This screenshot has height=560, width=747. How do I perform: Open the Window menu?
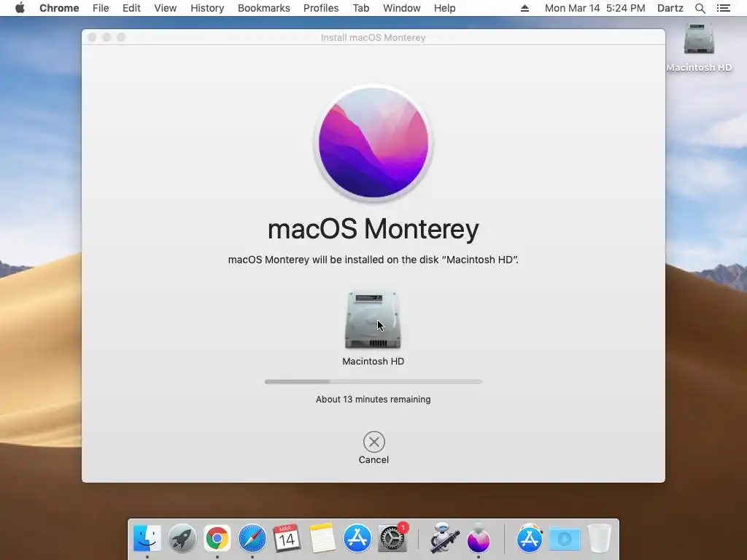(x=402, y=8)
